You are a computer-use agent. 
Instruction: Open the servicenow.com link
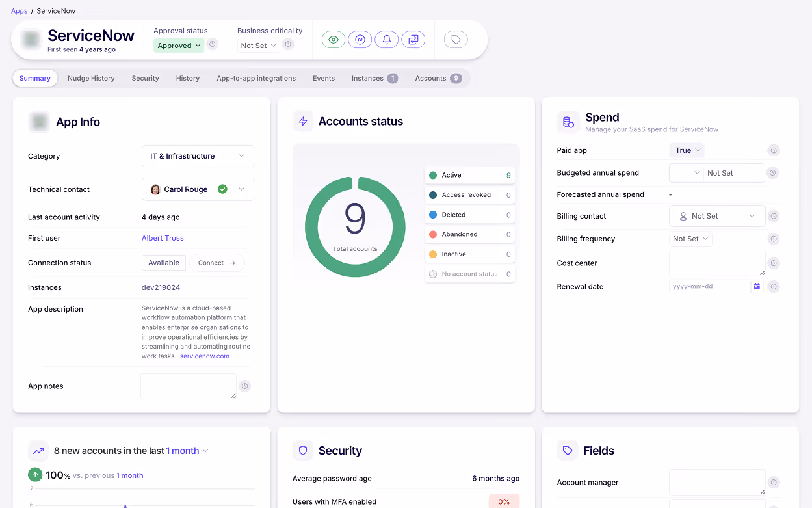point(205,356)
